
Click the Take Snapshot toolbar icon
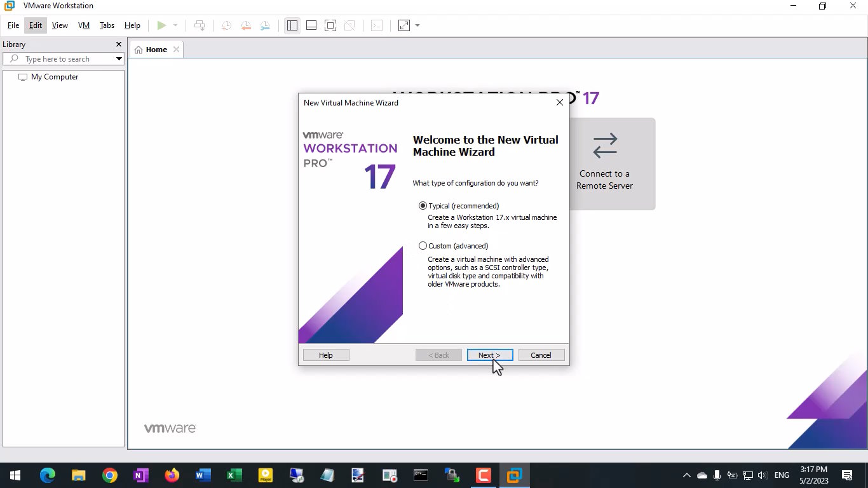[226, 25]
